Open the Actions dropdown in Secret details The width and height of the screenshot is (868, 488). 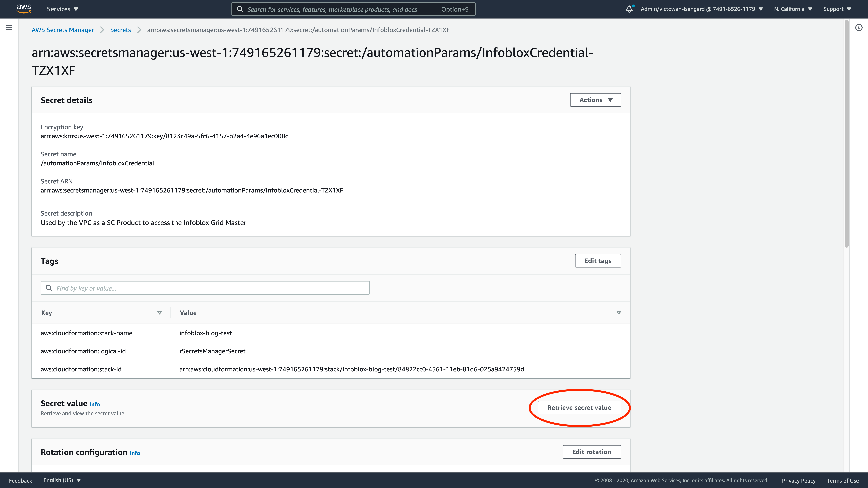[x=595, y=100]
